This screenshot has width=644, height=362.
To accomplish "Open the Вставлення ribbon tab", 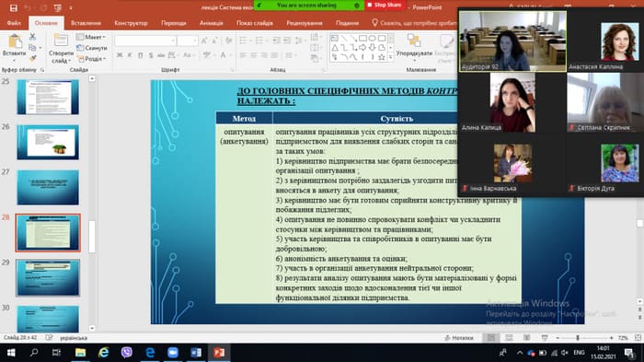I will [x=86, y=23].
